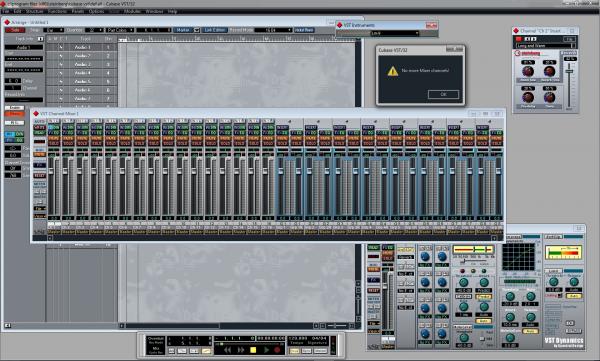Image resolution: width=600 pixels, height=361 pixels.
Task: Click the VST Channel Mixer horizontal scrollbar
Action: click(272, 238)
